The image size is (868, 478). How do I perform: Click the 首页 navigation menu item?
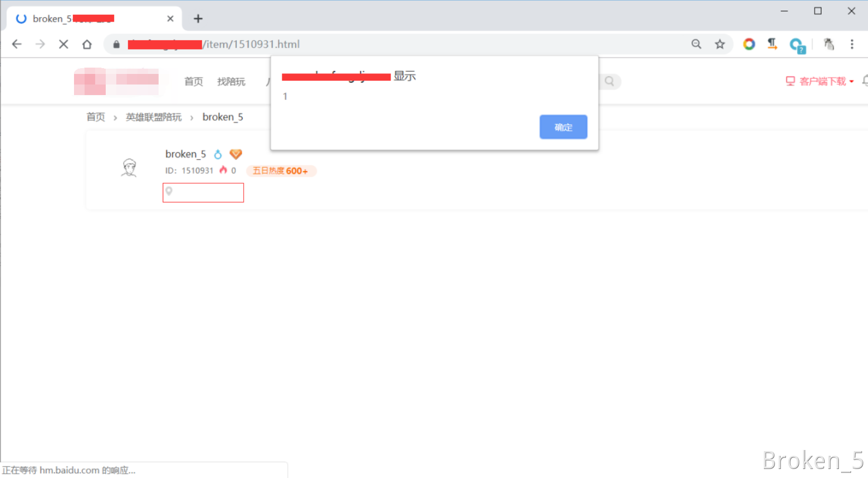click(193, 81)
